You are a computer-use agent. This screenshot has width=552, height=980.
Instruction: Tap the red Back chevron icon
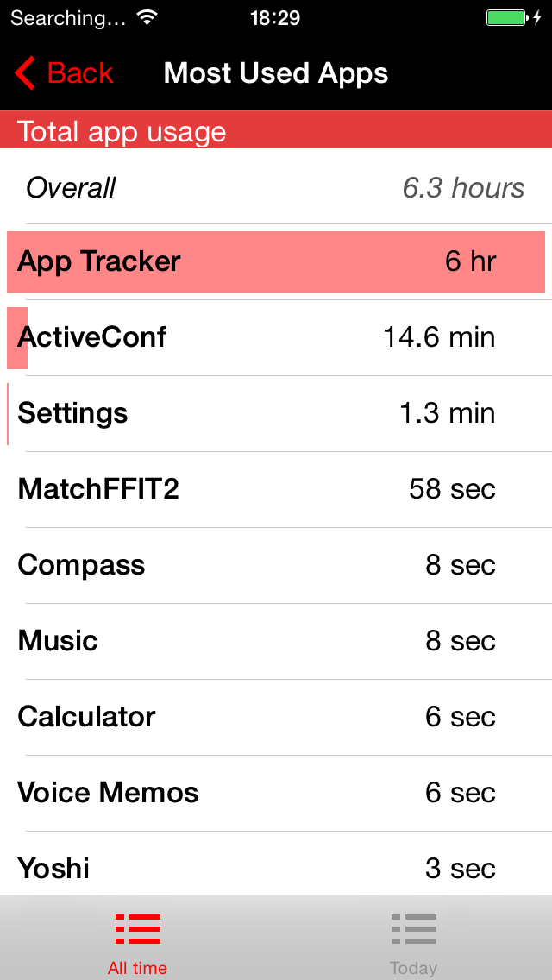(25, 74)
